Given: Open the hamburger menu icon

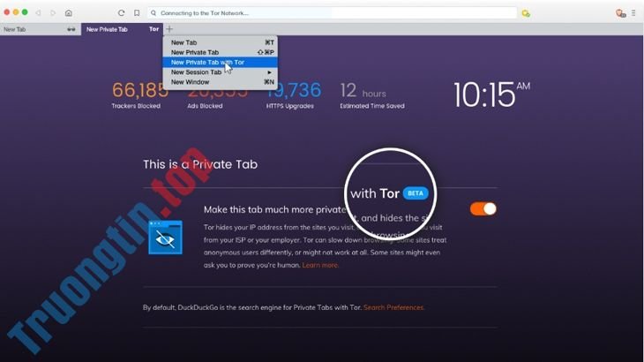Looking at the screenshot, I should click(633, 13).
